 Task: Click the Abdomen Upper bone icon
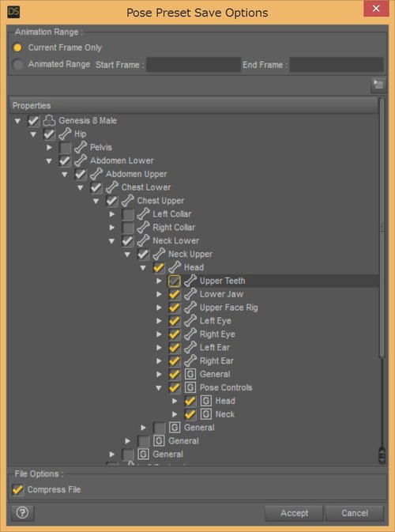[x=96, y=174]
